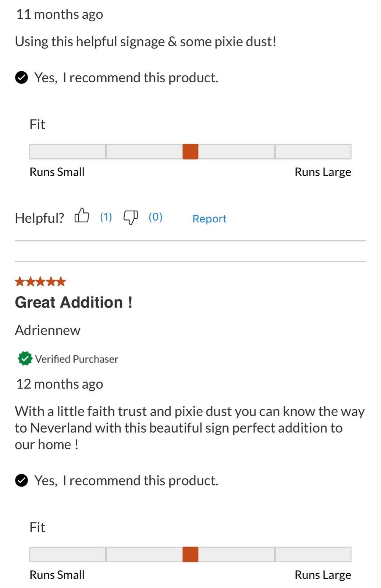
Task: Click the recommend checkmark icon in first review
Action: 22,78
